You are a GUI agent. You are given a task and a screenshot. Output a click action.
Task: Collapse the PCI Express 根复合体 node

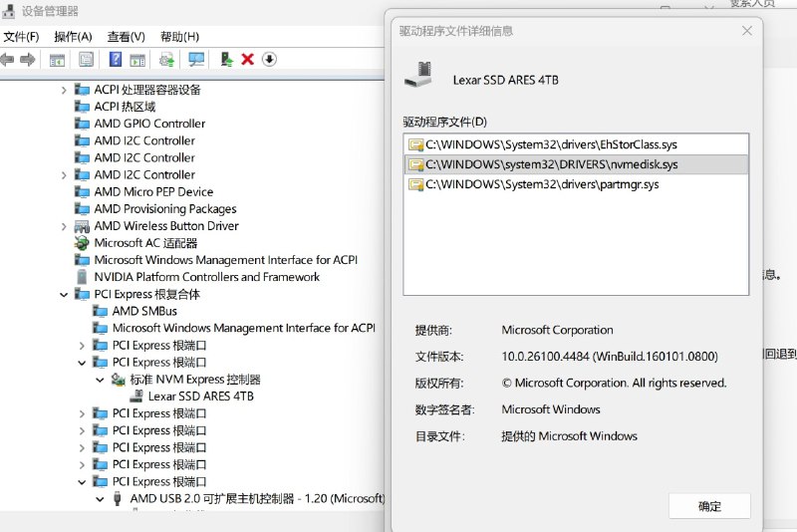pyautogui.click(x=64, y=294)
